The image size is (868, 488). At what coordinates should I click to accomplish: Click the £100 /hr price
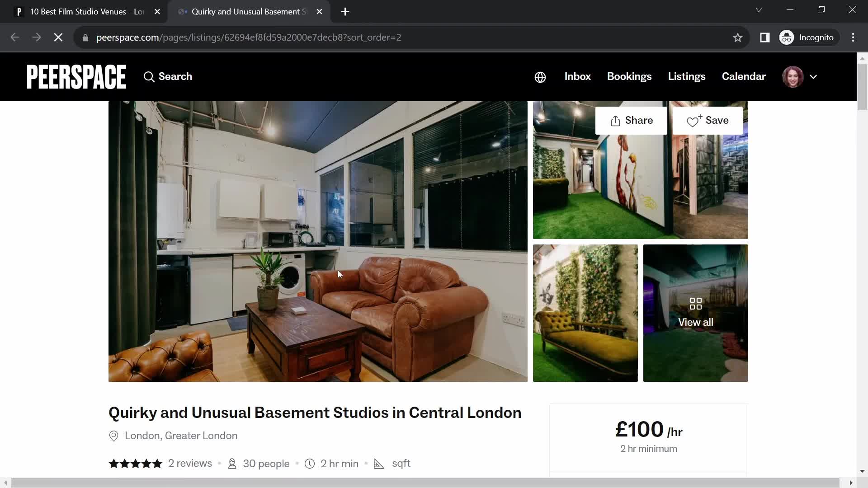pos(649,429)
